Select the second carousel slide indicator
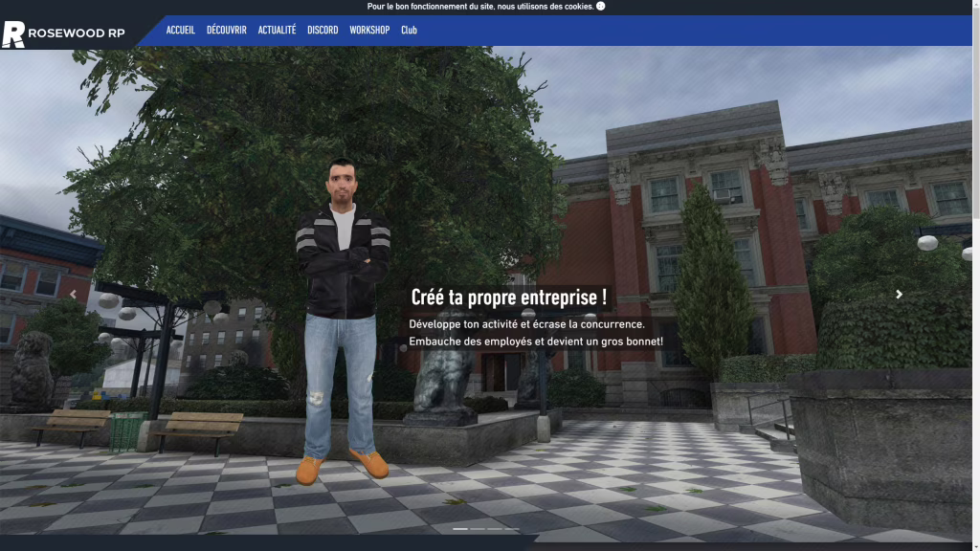Image resolution: width=980 pixels, height=551 pixels. (x=478, y=529)
